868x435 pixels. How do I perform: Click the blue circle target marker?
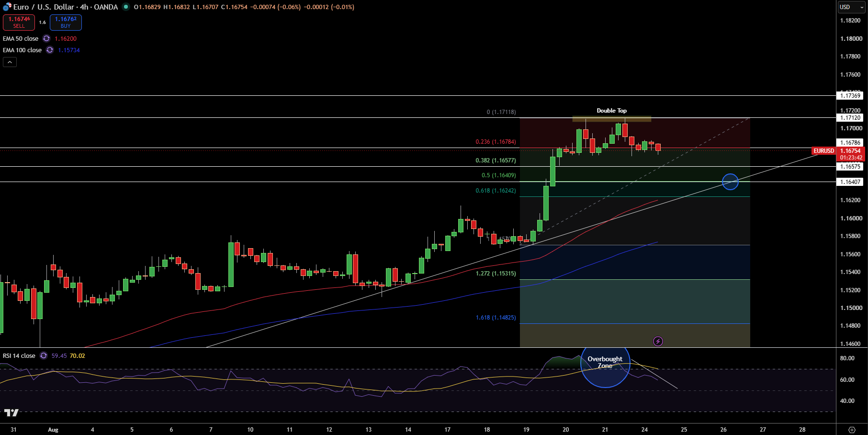tap(730, 182)
